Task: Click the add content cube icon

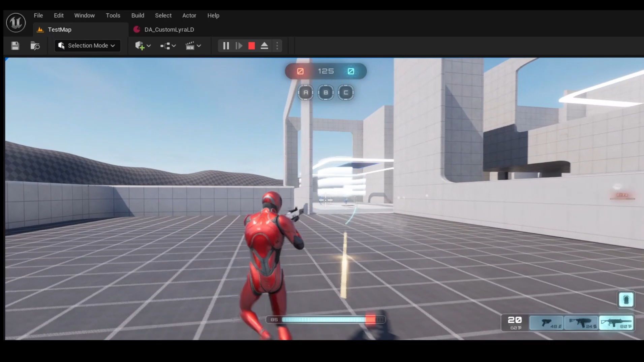Action: tap(140, 46)
